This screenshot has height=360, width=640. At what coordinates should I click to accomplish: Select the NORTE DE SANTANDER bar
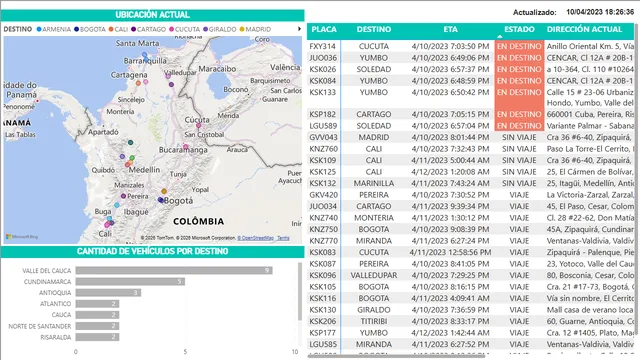tap(97, 326)
